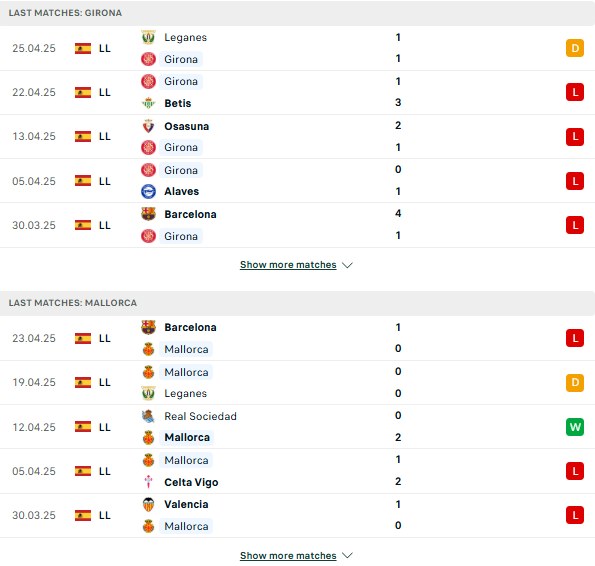The height and width of the screenshot is (566, 595).
Task: Click the chevron beside the Mallorca Show more matches
Action: click(x=347, y=556)
